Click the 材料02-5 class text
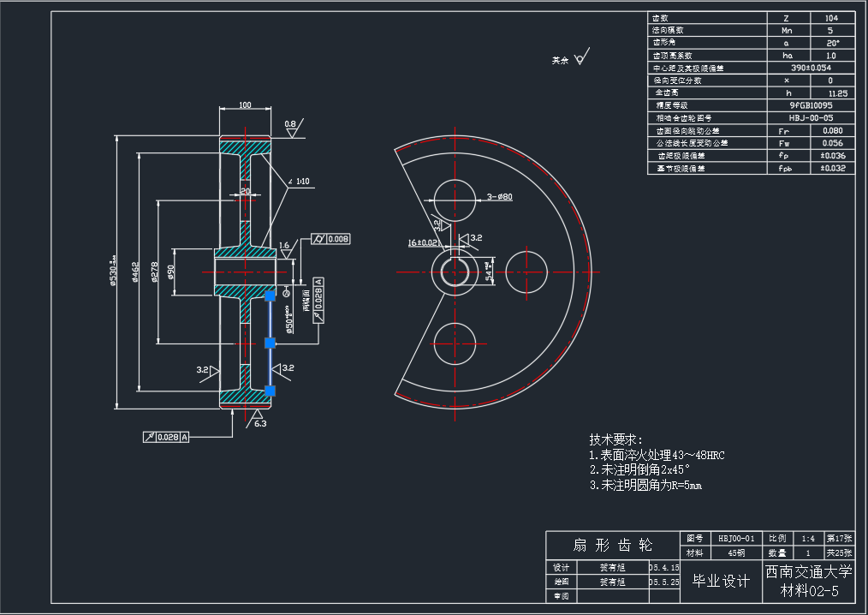Screen dimensions: 868x615 (x=809, y=591)
